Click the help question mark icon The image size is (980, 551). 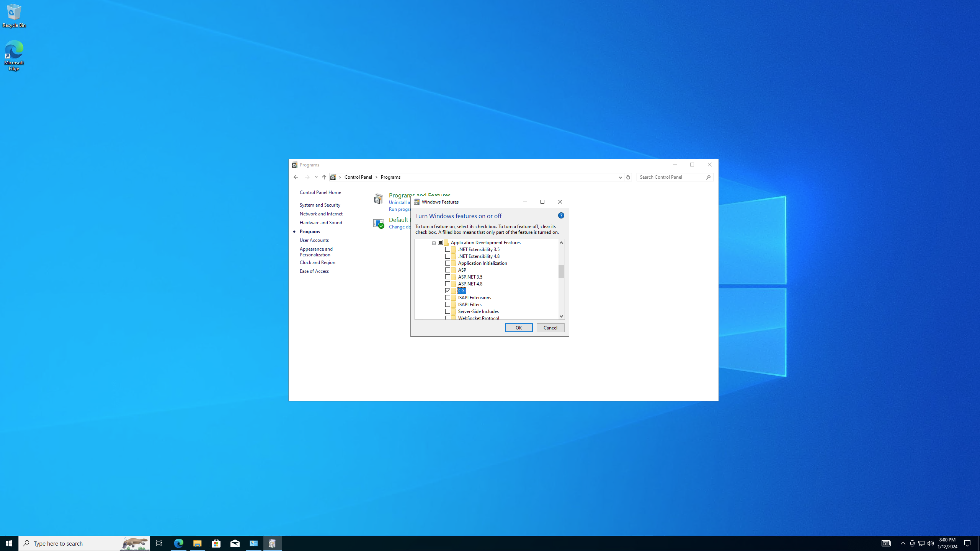click(561, 216)
